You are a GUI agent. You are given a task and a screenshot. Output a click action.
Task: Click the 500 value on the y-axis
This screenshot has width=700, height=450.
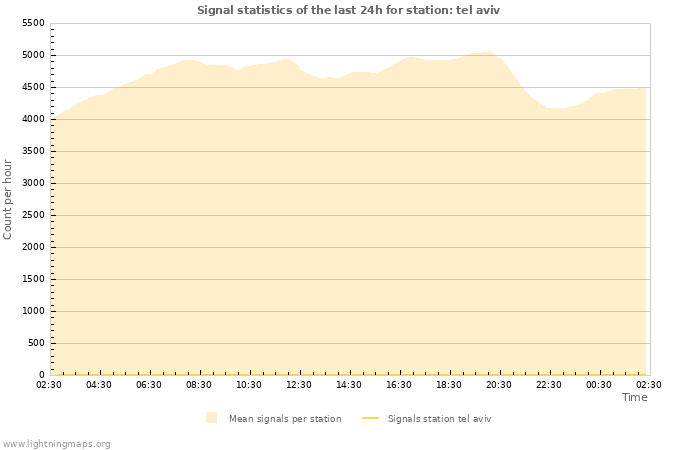click(36, 343)
